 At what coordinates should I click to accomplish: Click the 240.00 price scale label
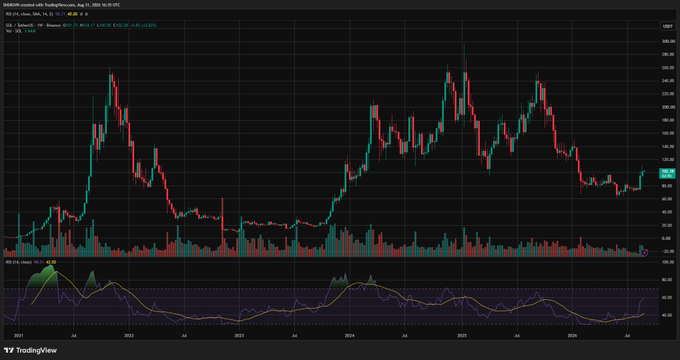coord(667,81)
